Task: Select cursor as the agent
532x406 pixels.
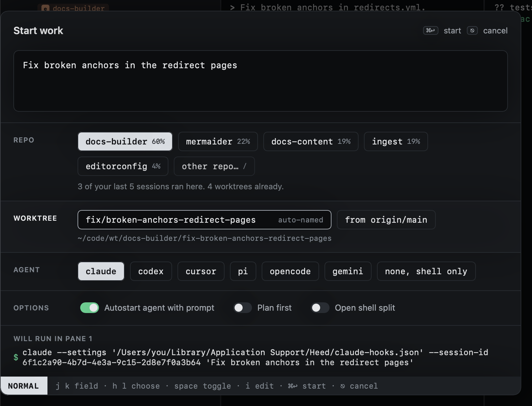Action: (201, 271)
